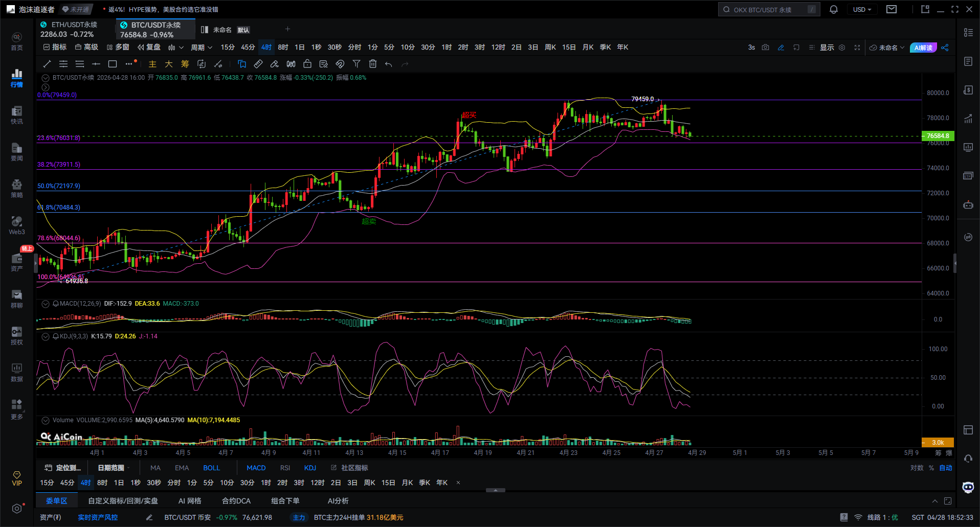Open the 周期 period dropdown
This screenshot has width=980, height=527.
tap(201, 48)
